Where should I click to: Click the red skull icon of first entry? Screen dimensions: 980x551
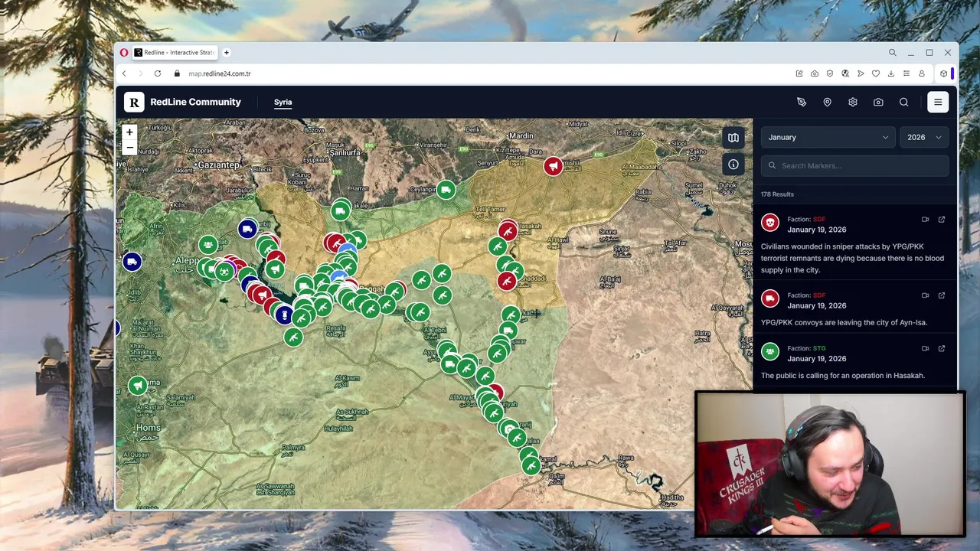click(770, 223)
